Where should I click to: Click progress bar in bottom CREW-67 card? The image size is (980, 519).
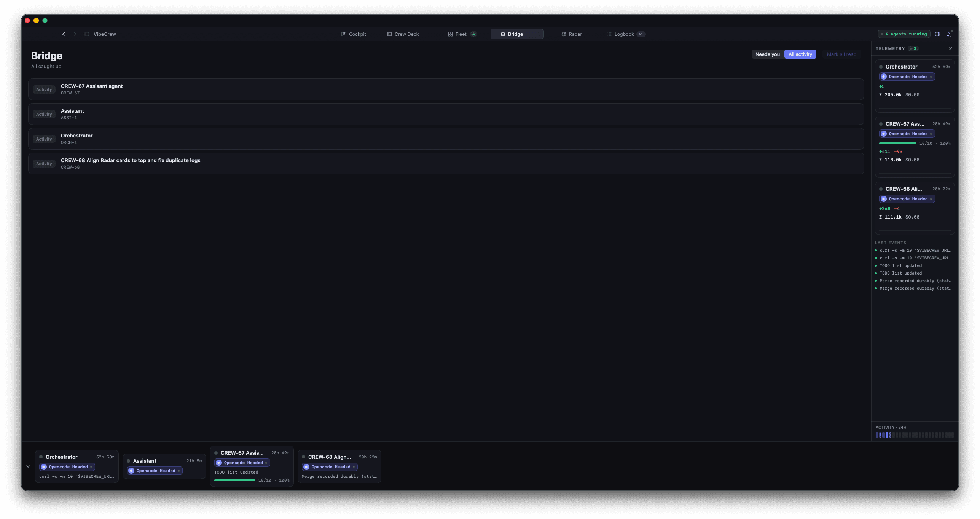235,481
